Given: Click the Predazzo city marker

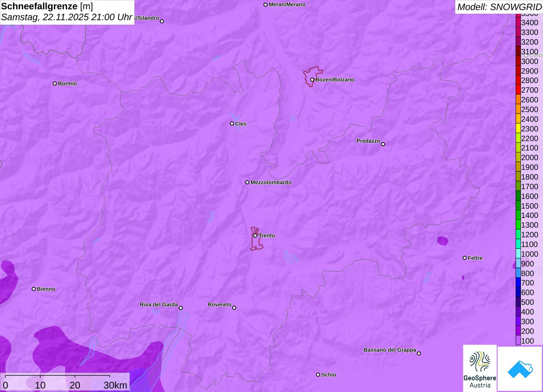Looking at the screenshot, I should (383, 144).
